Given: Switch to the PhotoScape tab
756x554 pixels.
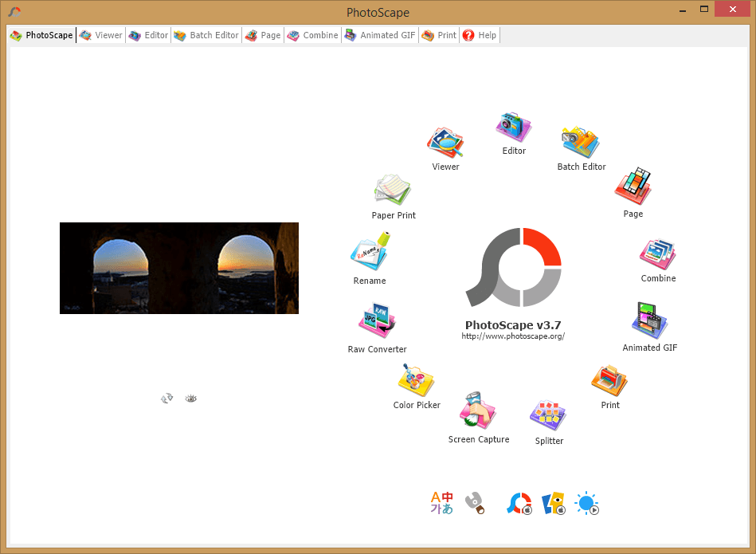Looking at the screenshot, I should (x=42, y=35).
